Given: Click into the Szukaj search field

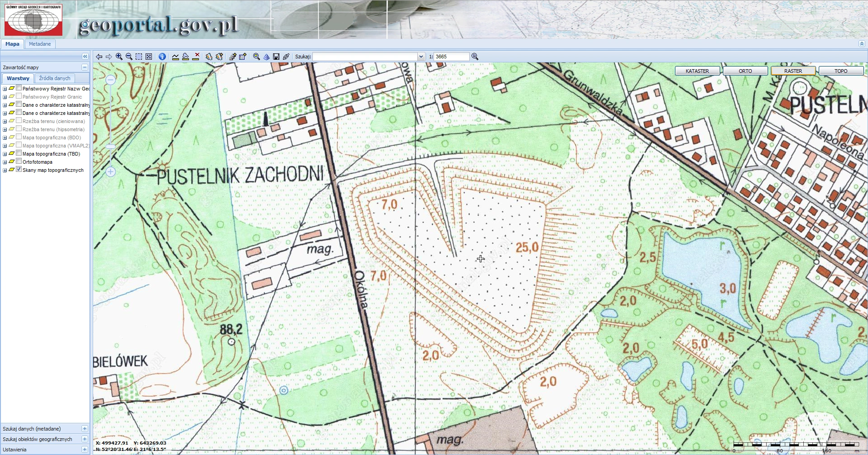Looking at the screenshot, I should (365, 57).
